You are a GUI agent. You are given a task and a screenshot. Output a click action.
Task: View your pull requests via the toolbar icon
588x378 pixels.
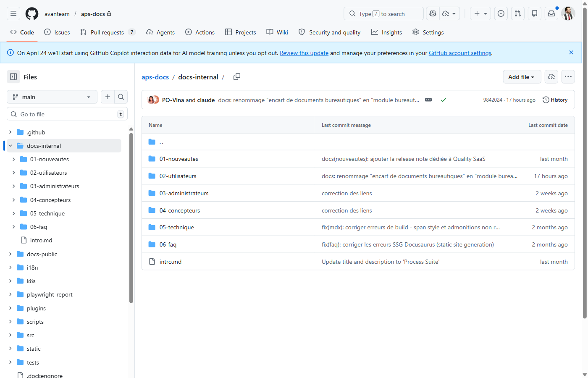point(517,13)
